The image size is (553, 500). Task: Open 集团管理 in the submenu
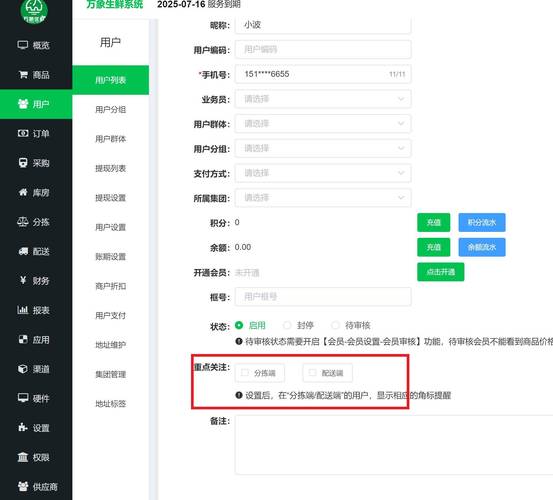pos(110,374)
